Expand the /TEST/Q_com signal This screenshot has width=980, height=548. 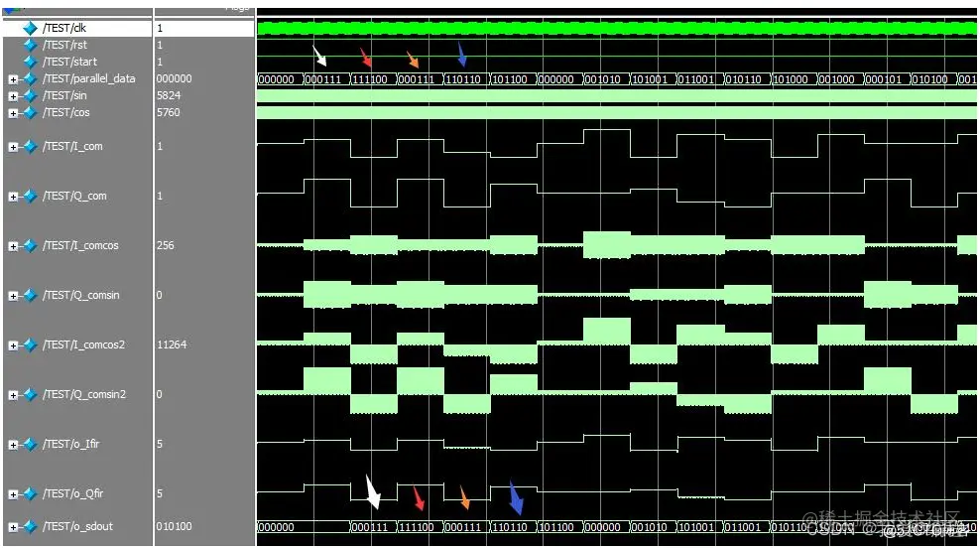[x=13, y=197]
